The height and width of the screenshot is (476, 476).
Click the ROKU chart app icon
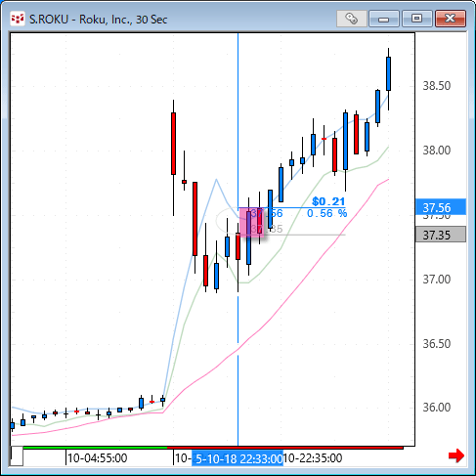pyautogui.click(x=18, y=19)
